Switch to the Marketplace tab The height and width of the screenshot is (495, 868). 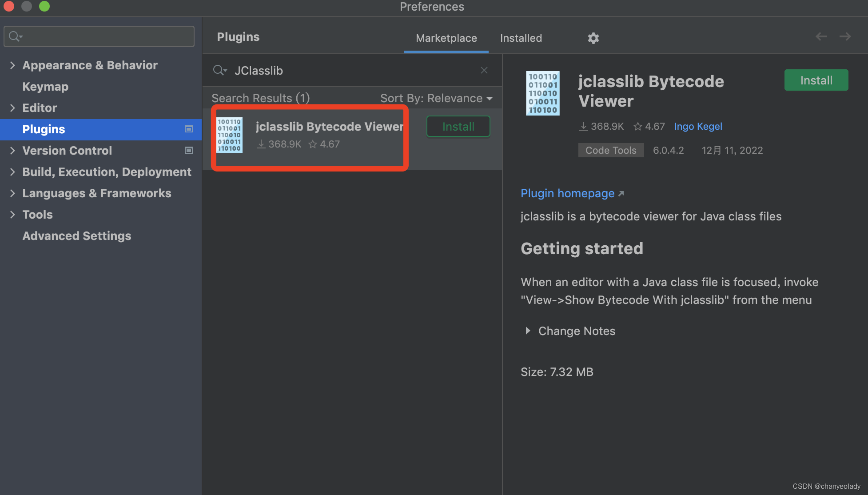tap(446, 38)
